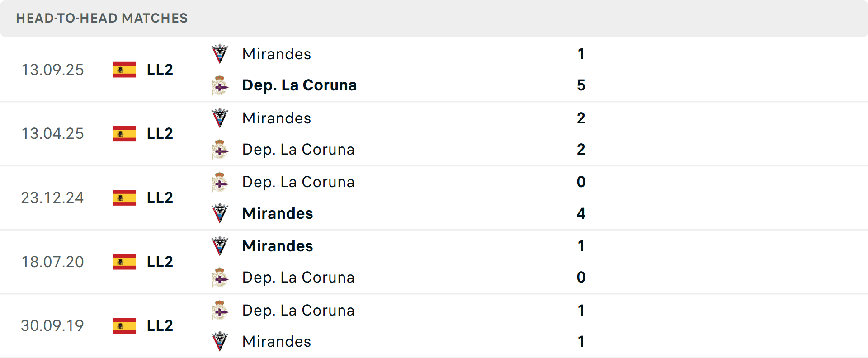Select the 30.09.19 match date
The width and height of the screenshot is (868, 358).
[52, 325]
